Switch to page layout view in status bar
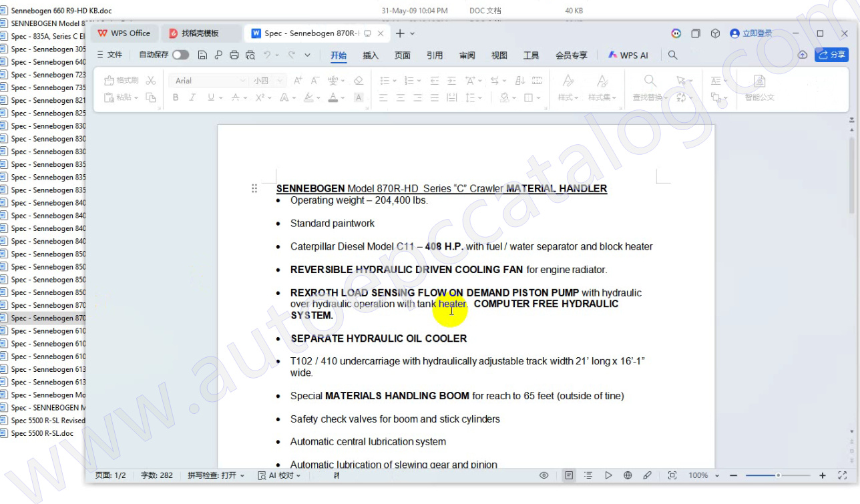Viewport: 860px width, 504px height. pyautogui.click(x=569, y=475)
